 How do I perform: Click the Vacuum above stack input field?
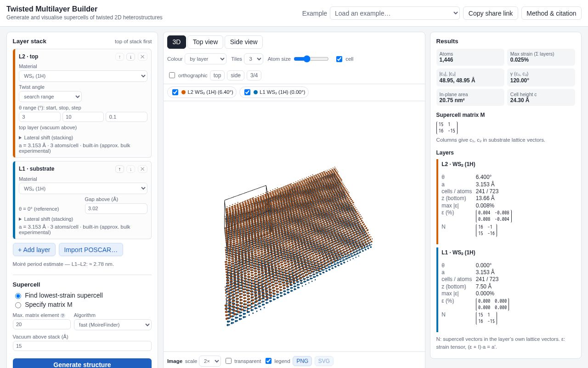[x=82, y=346]
